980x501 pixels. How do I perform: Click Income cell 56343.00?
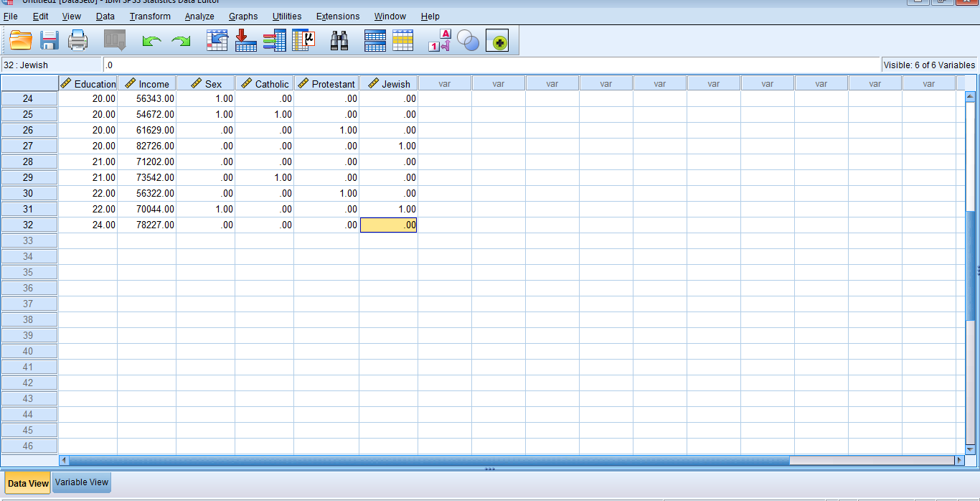click(146, 98)
